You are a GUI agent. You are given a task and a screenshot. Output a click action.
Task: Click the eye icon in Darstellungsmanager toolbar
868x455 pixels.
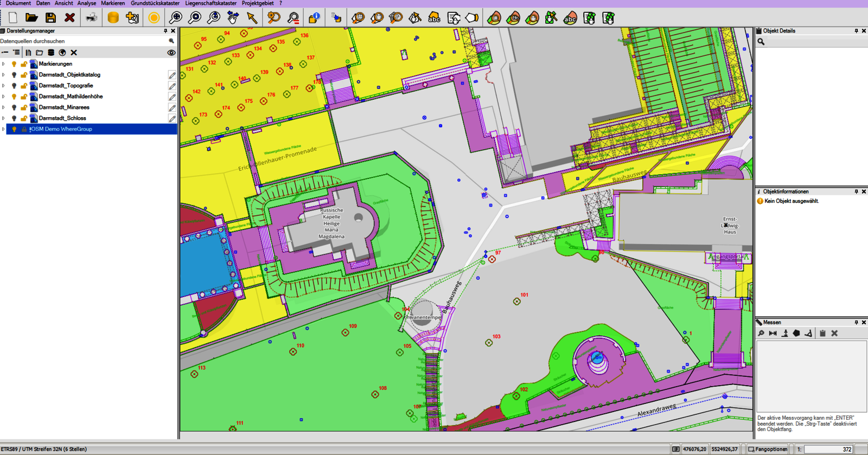click(x=171, y=53)
